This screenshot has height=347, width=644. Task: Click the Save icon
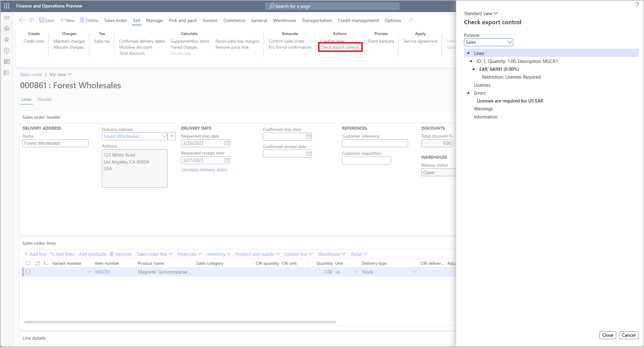click(x=42, y=20)
